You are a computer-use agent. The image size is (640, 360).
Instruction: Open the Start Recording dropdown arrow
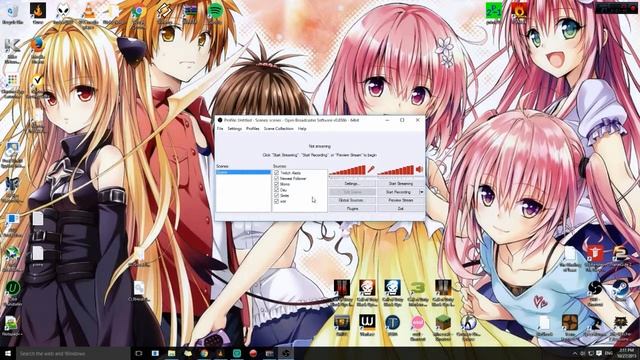422,192
